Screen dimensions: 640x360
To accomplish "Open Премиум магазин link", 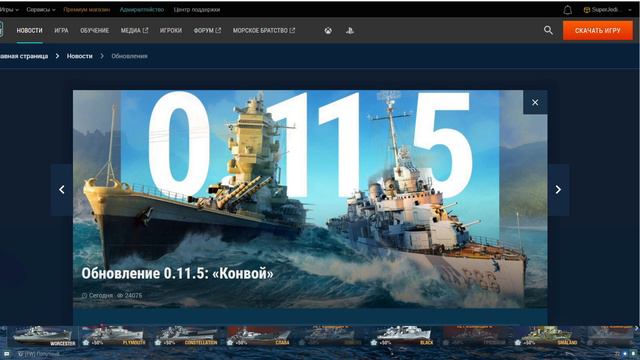I will [x=87, y=9].
